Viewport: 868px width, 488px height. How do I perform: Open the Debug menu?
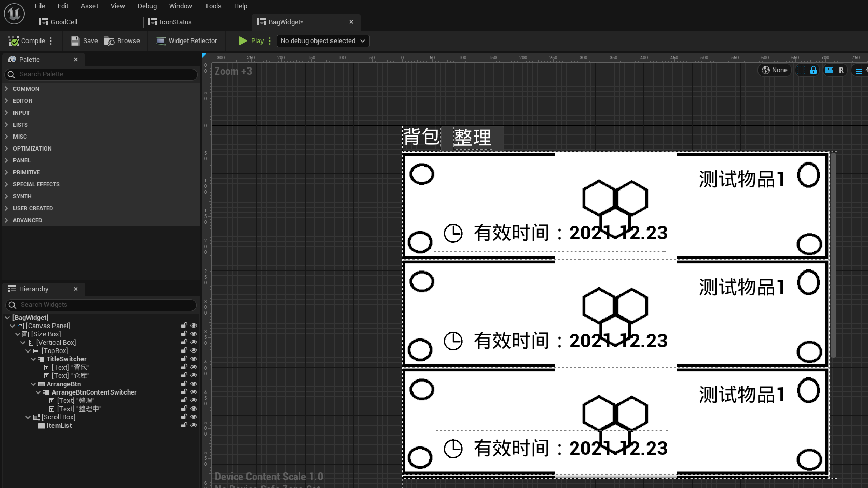click(147, 6)
